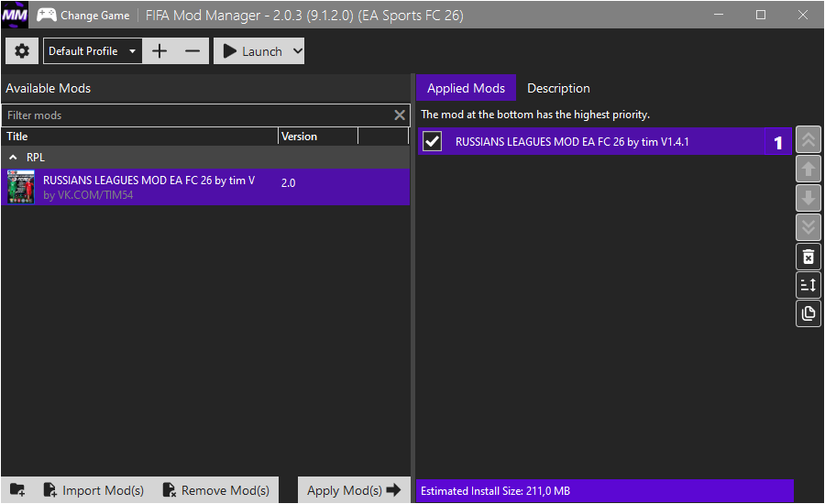
Task: Expand the Launch button dropdown arrow
Action: pyautogui.click(x=296, y=51)
